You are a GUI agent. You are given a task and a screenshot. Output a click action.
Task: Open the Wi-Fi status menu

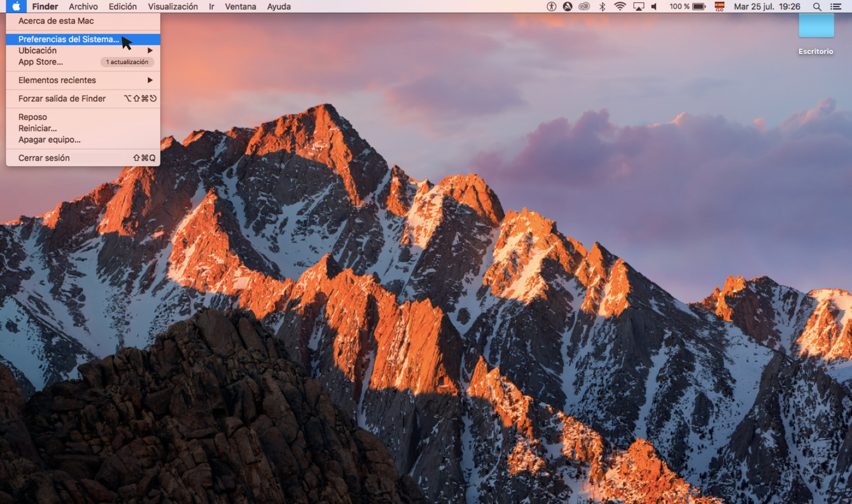coord(620,7)
